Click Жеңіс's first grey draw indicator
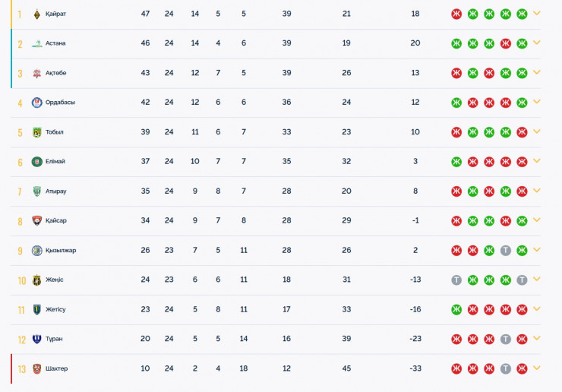This screenshot has height=392, width=562. (456, 280)
